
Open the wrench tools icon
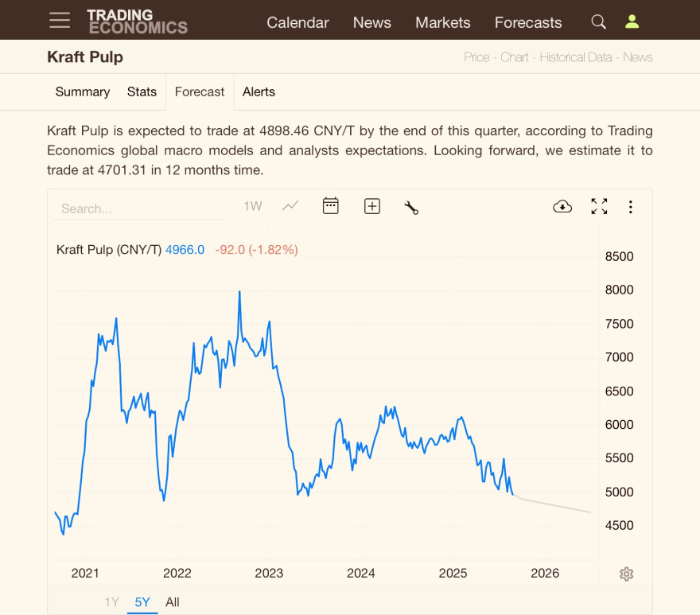click(411, 207)
